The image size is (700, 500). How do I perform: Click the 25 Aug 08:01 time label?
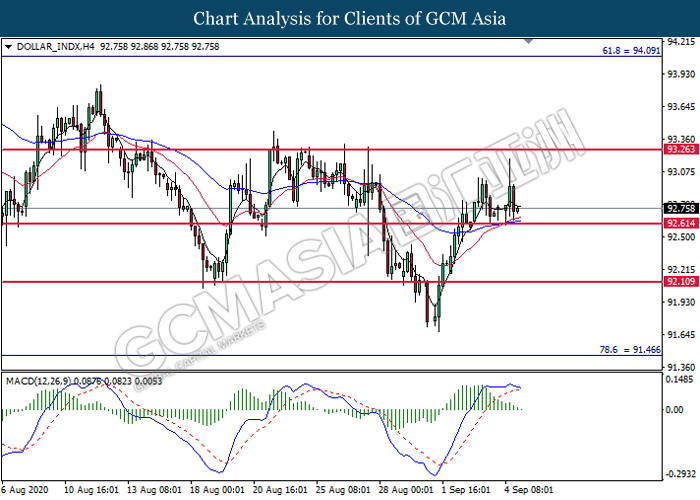343,490
